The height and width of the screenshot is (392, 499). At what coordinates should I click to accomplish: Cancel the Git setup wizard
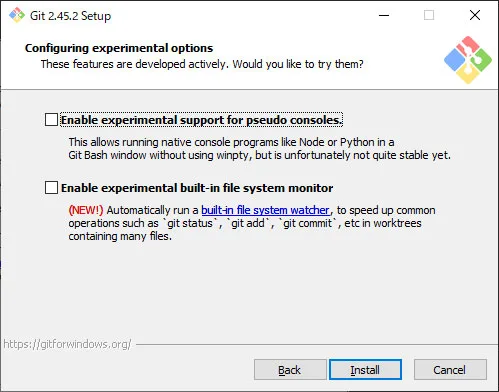(450, 369)
